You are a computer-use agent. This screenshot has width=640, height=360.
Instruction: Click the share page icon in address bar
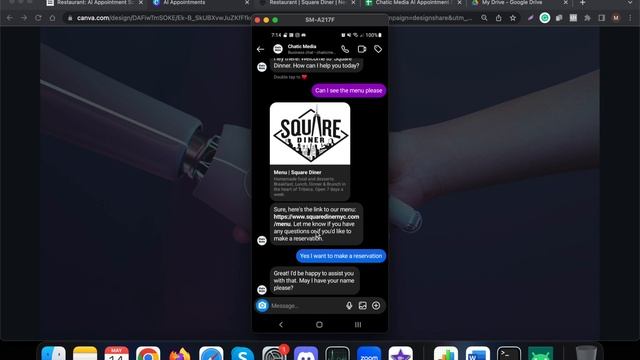click(498, 18)
